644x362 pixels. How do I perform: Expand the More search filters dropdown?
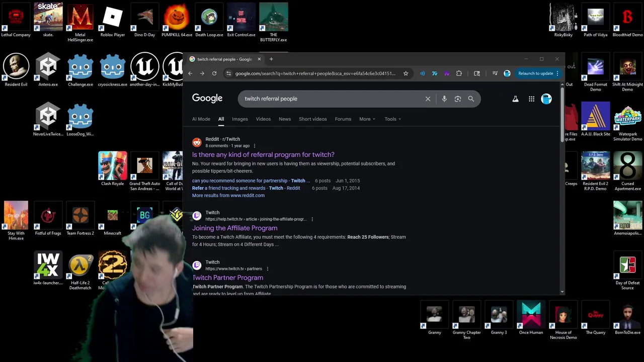tap(367, 119)
